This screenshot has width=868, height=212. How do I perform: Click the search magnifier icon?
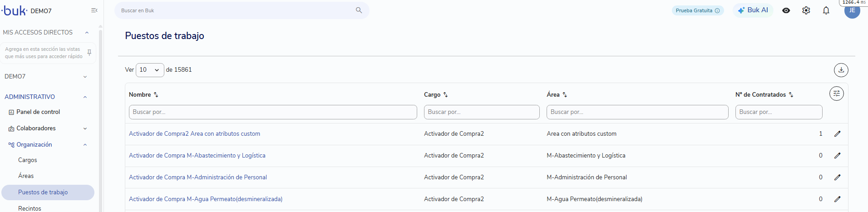click(359, 10)
